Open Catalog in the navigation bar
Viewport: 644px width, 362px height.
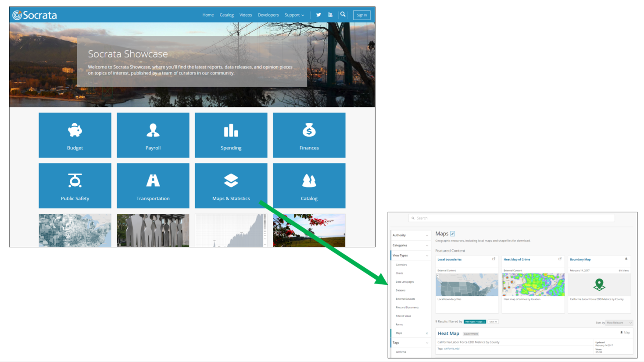pos(227,15)
